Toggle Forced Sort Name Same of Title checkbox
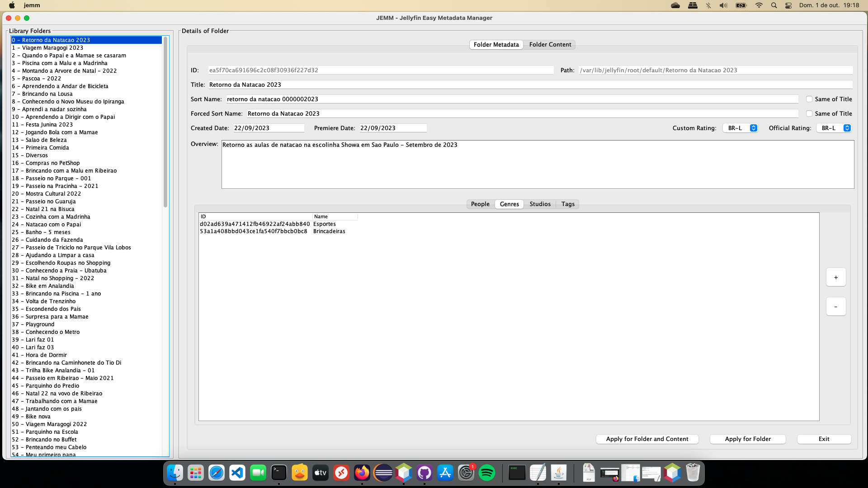Image resolution: width=868 pixels, height=488 pixels. coord(809,113)
